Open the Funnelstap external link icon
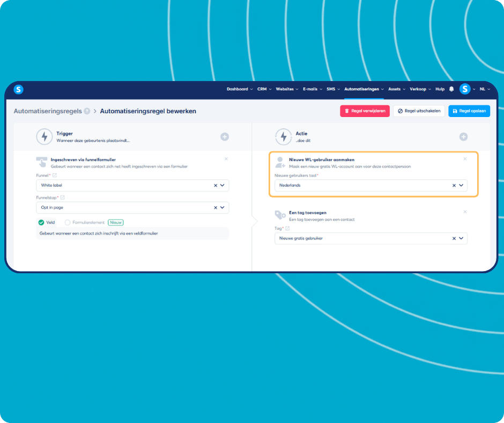Screen dimensions: 504x423 click(x=63, y=198)
